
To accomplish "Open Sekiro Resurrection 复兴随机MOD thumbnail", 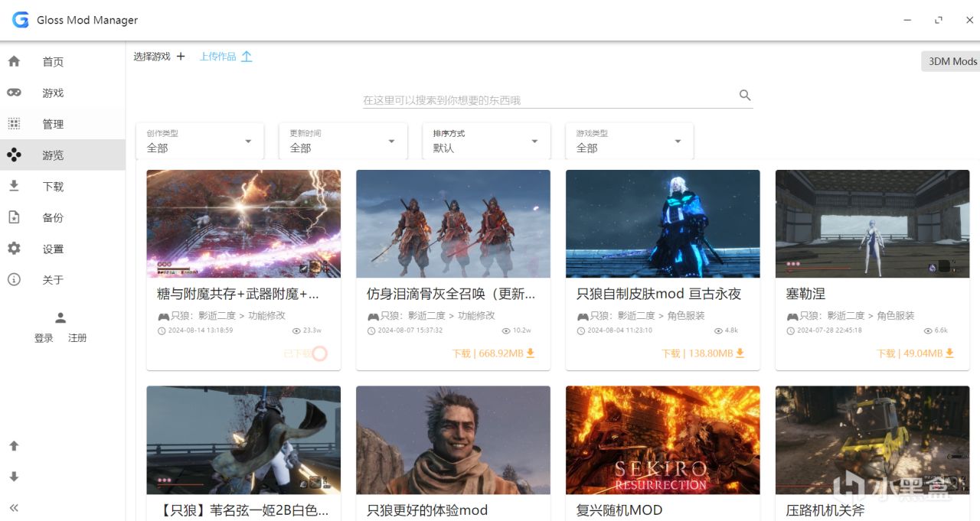I will [x=663, y=440].
